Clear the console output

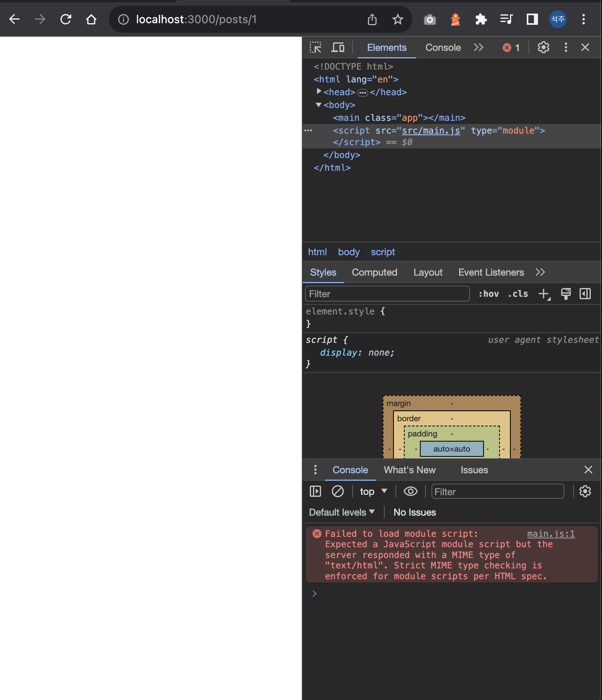click(x=338, y=491)
